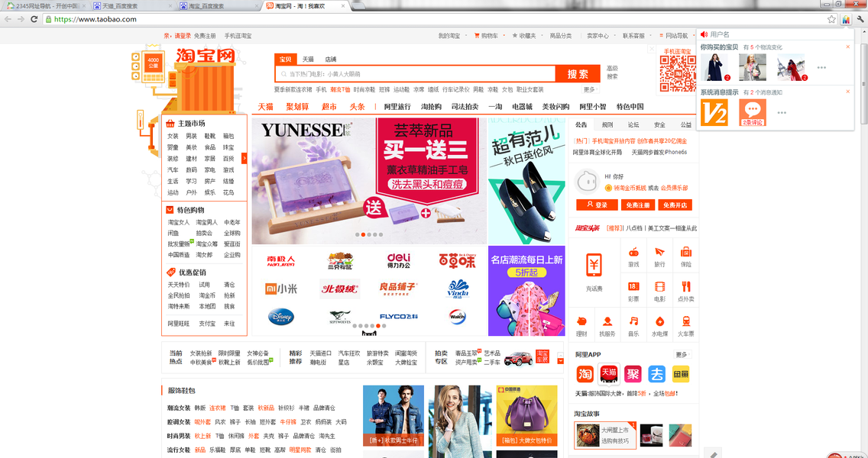This screenshot has width=868, height=458.
Task: Open the 水电煤 utilities icon
Action: pyautogui.click(x=659, y=321)
